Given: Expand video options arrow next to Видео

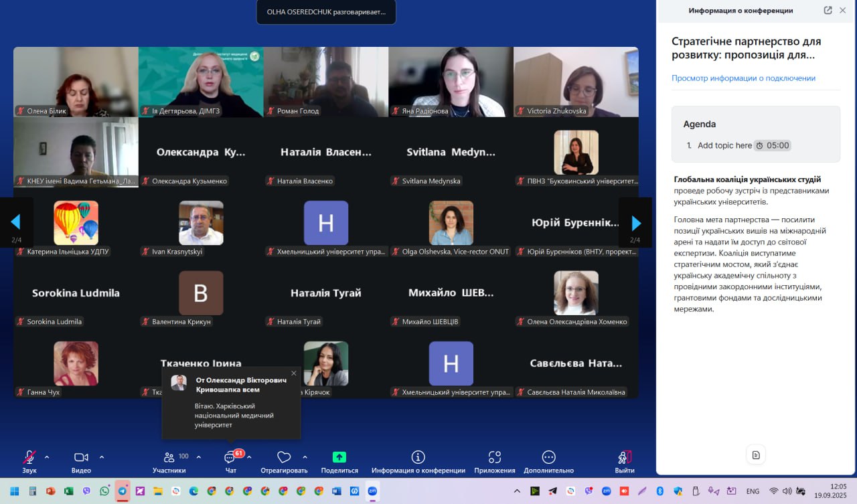Looking at the screenshot, I should 102,457.
